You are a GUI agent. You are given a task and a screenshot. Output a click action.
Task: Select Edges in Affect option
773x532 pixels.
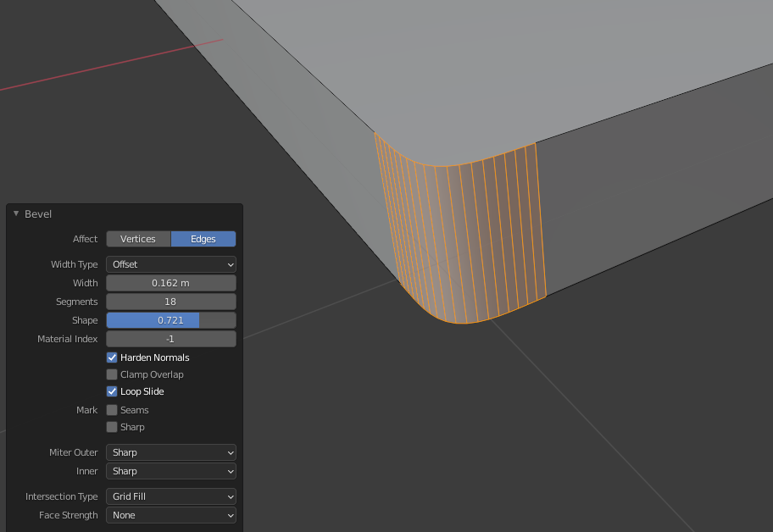pos(203,239)
